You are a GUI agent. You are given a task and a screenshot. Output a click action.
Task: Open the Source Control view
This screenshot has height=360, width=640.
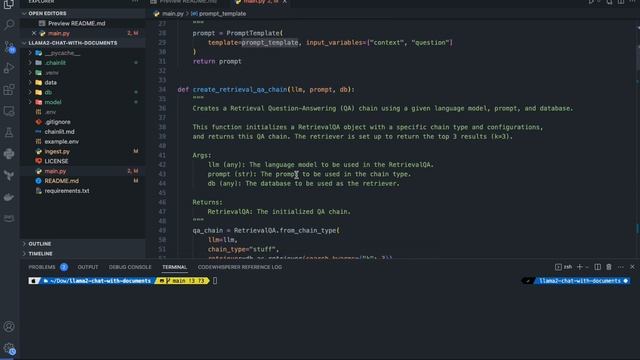pos(9,47)
